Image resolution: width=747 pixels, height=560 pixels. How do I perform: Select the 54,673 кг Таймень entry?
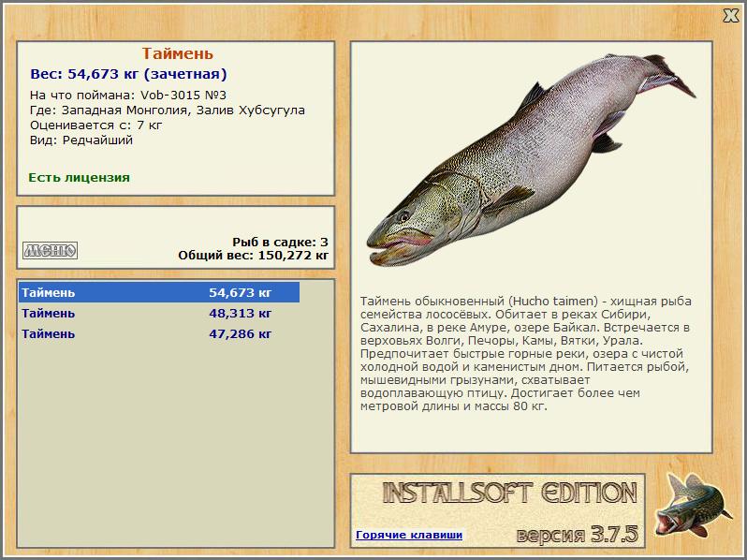coord(159,292)
